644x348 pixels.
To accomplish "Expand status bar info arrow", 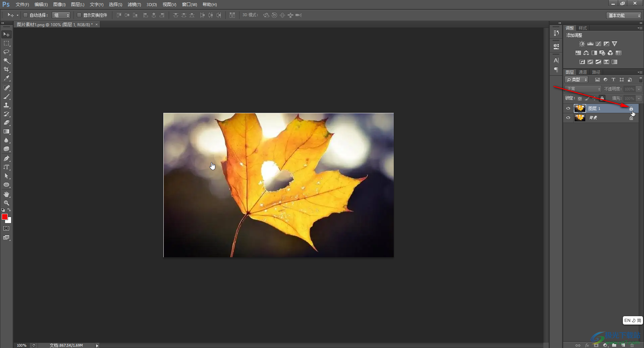I will click(97, 345).
